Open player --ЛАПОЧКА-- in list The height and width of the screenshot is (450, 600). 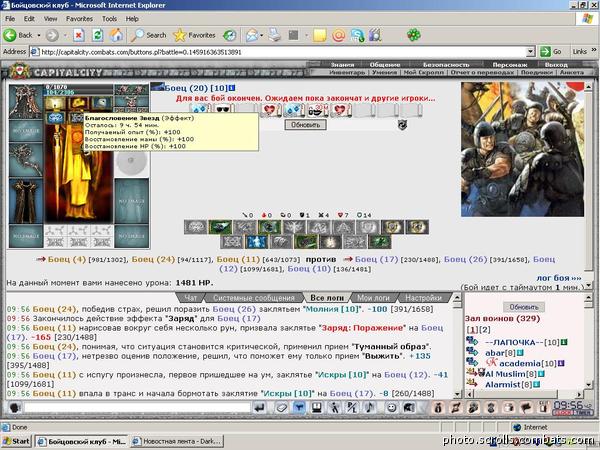[x=514, y=342]
